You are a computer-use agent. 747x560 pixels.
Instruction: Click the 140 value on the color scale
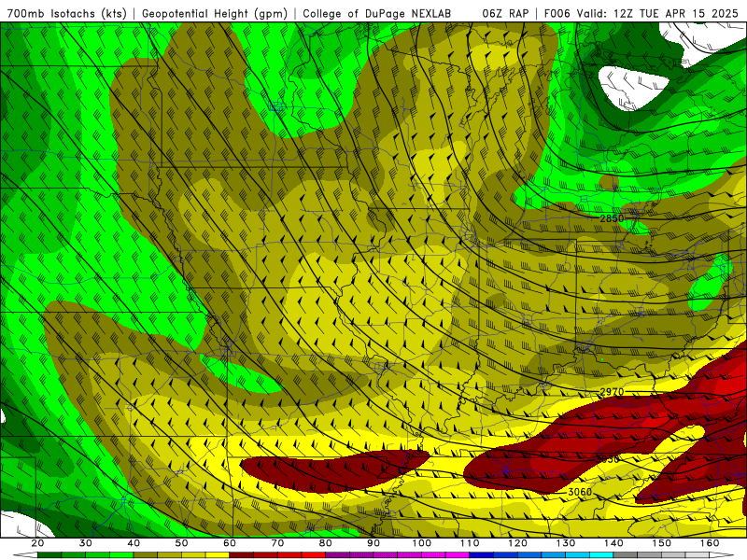[x=613, y=543]
